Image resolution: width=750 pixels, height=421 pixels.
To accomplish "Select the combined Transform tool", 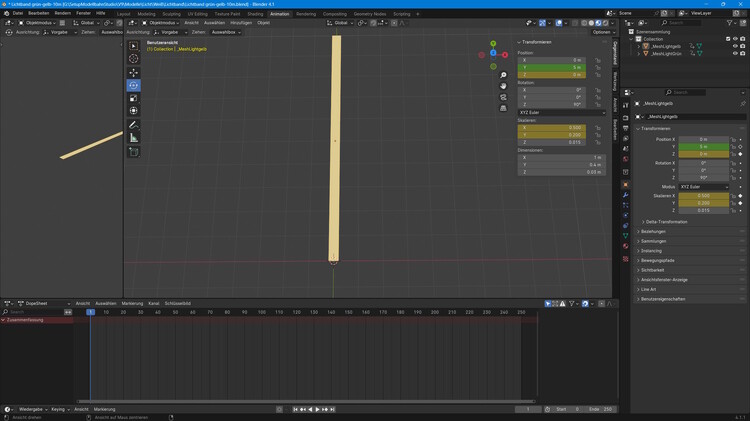I will pos(133,111).
